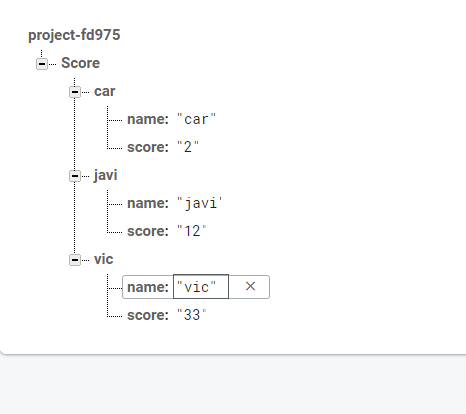Select the car key label
466x414 pixels.
pyautogui.click(x=105, y=91)
